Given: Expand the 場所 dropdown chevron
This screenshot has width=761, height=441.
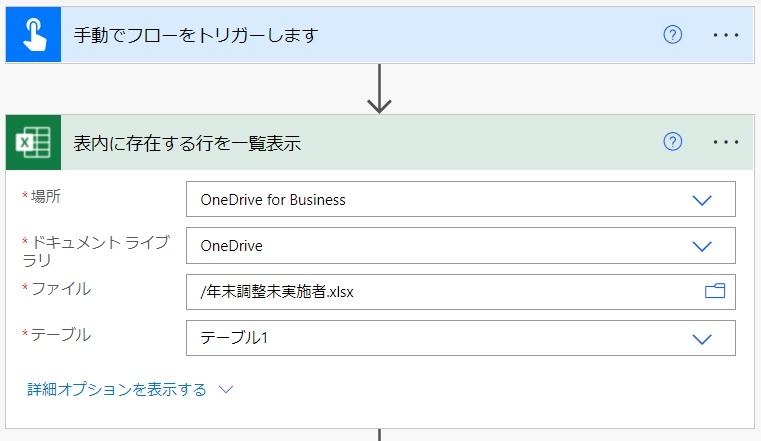Looking at the screenshot, I should pos(702,200).
